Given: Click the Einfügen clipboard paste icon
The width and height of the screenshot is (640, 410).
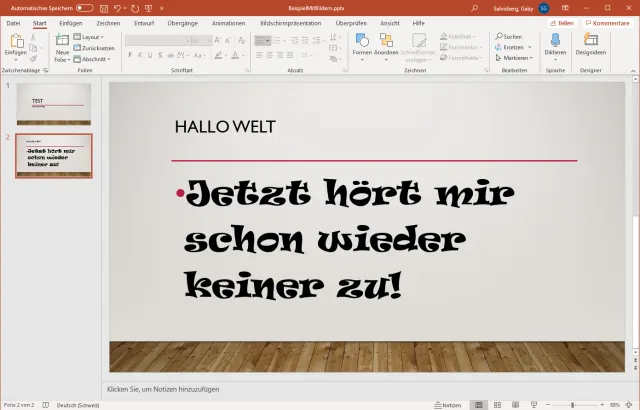Looking at the screenshot, I should [x=16, y=41].
